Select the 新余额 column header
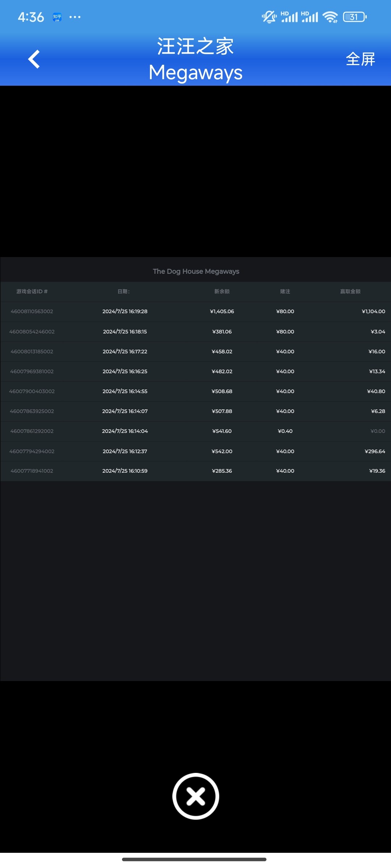The image size is (391, 868). pos(222,292)
